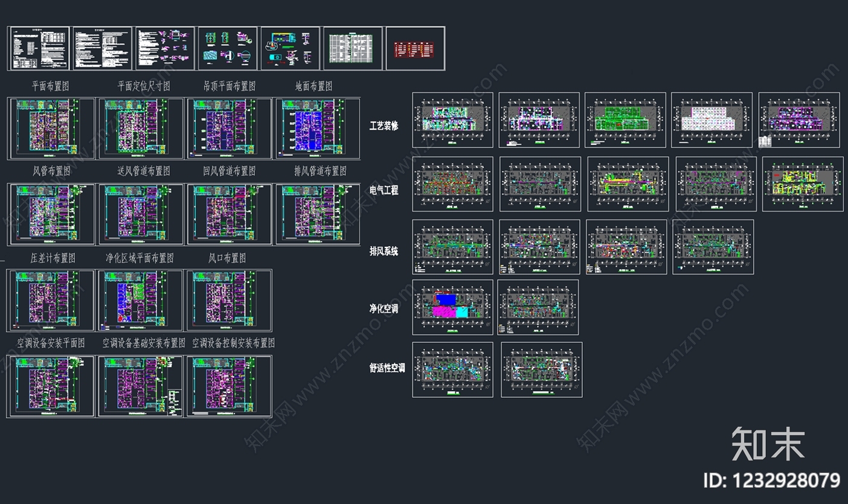Image resolution: width=848 pixels, height=504 pixels.
Task: Open the drawing under 送风管道布置图
Action: pyautogui.click(x=140, y=214)
